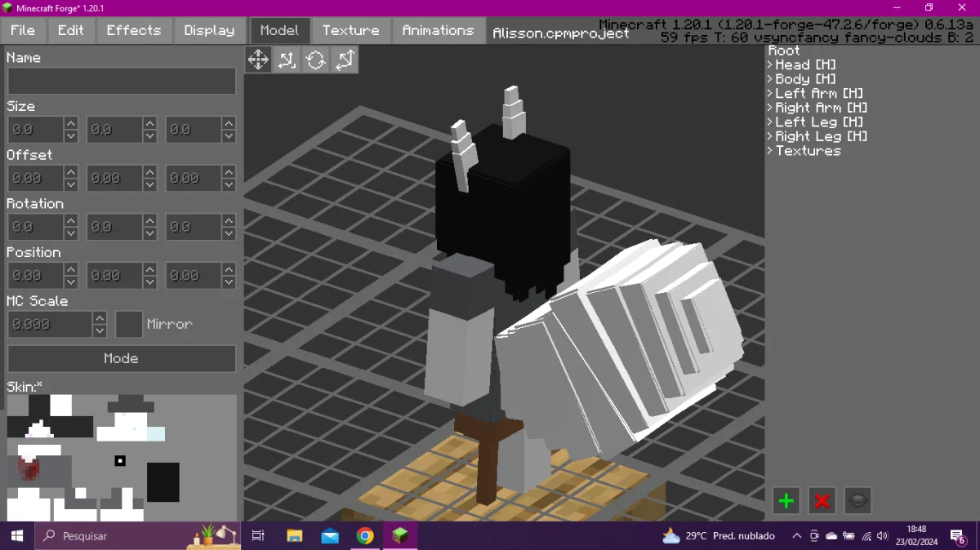The width and height of the screenshot is (980, 550).
Task: Select the Textures label in tree
Action: (x=808, y=151)
